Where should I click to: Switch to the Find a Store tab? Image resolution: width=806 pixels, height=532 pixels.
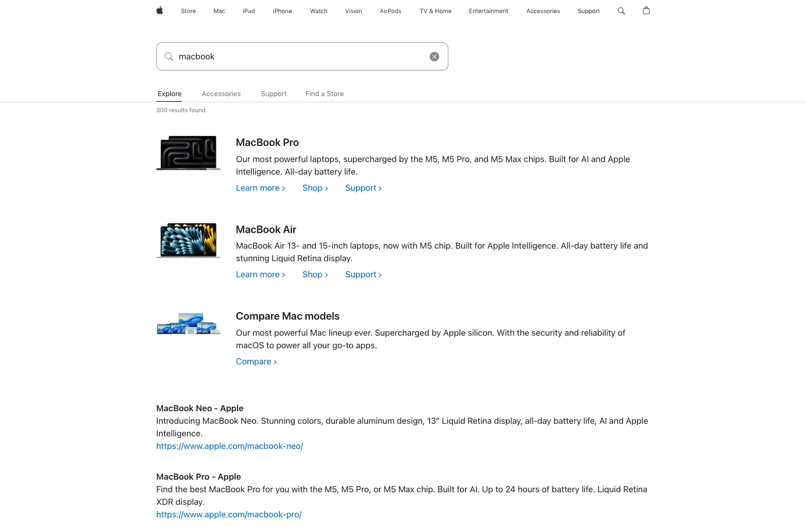(x=324, y=94)
